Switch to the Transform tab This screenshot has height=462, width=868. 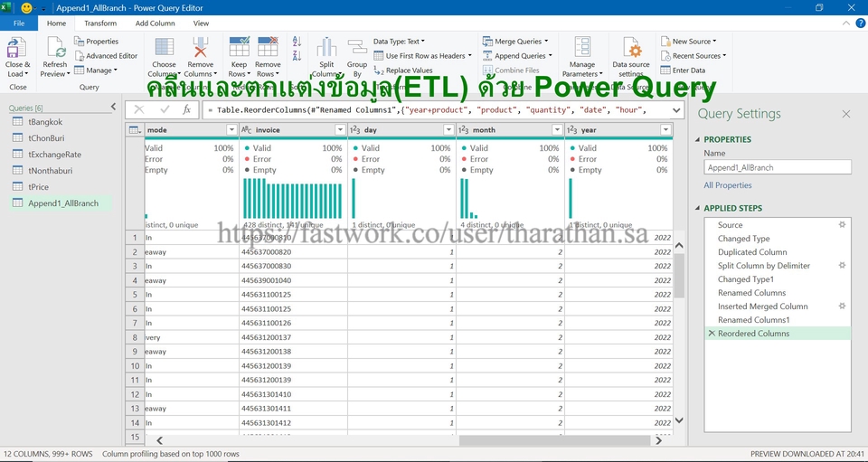point(100,24)
